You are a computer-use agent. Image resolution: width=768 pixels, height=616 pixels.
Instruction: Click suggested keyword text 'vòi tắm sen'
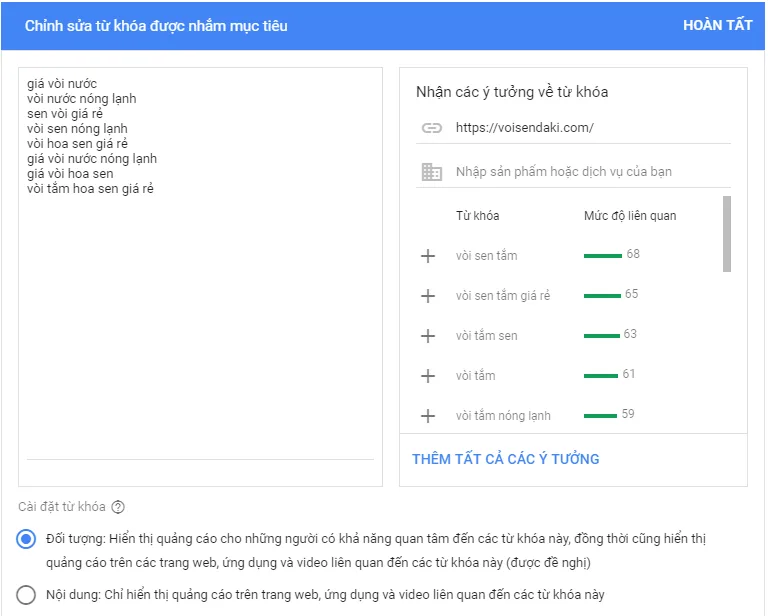pos(486,336)
